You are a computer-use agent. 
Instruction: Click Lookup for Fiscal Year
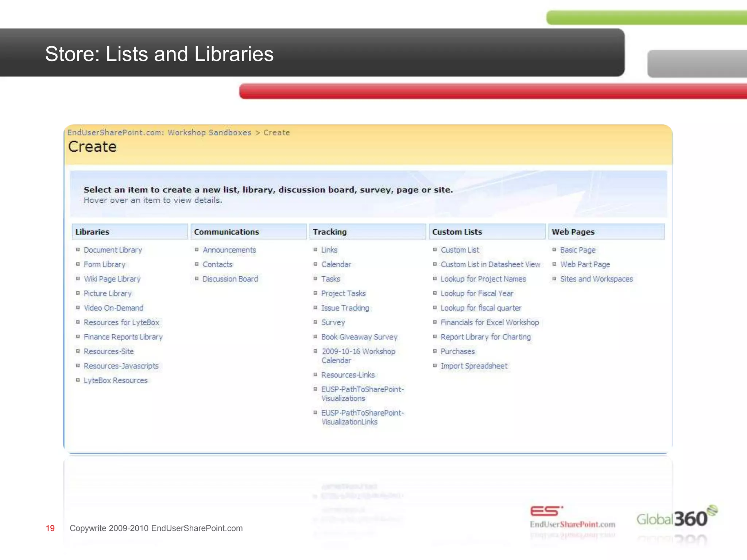point(477,293)
